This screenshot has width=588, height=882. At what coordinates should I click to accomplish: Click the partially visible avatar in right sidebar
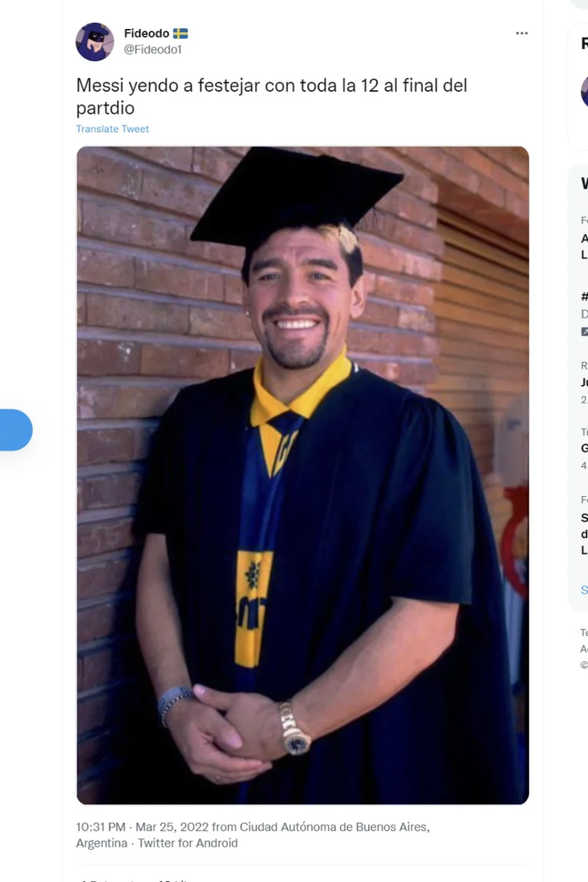pyautogui.click(x=584, y=92)
